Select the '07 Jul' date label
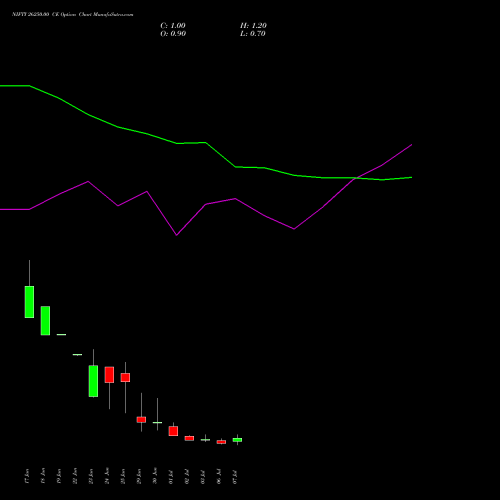This screenshot has width=500, height=500. coord(235,477)
